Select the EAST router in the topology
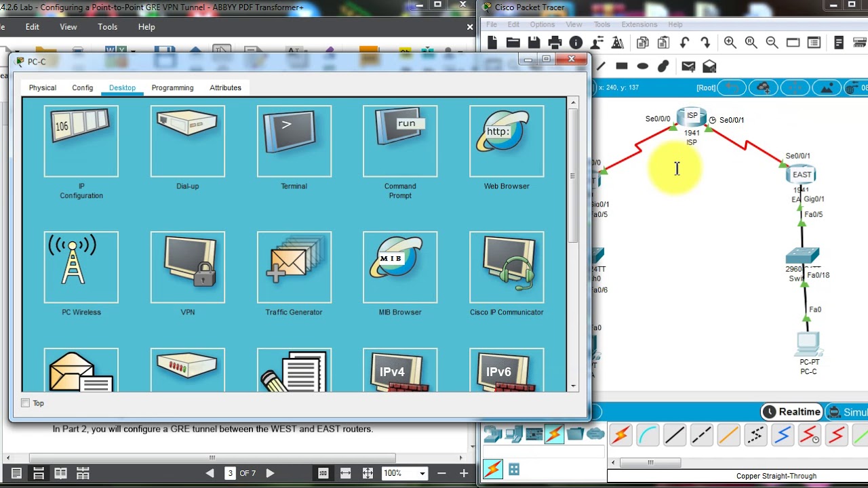Image resolution: width=868 pixels, height=488 pixels. tap(802, 175)
